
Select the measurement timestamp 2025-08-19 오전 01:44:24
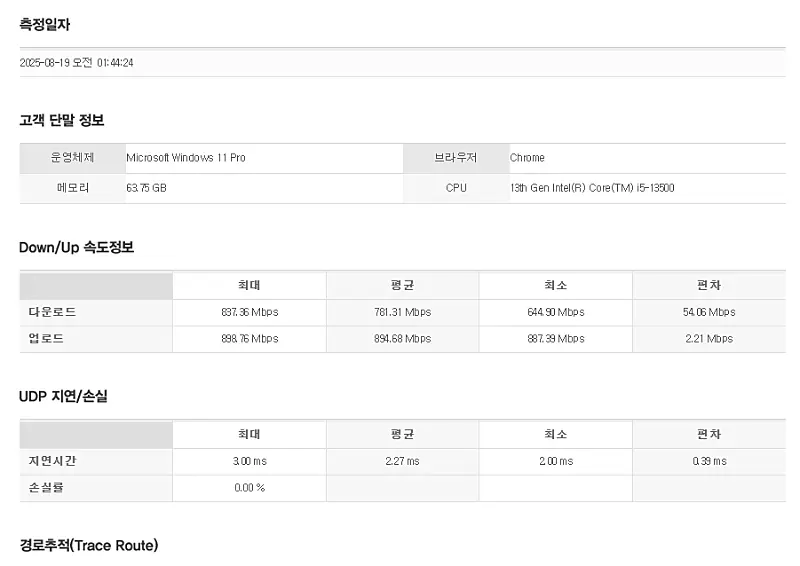pos(77,63)
